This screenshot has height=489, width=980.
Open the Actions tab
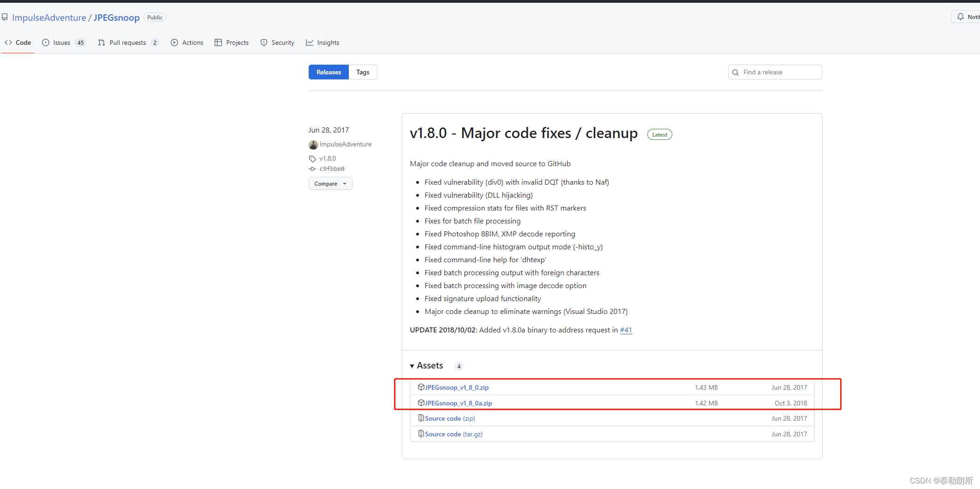click(187, 42)
